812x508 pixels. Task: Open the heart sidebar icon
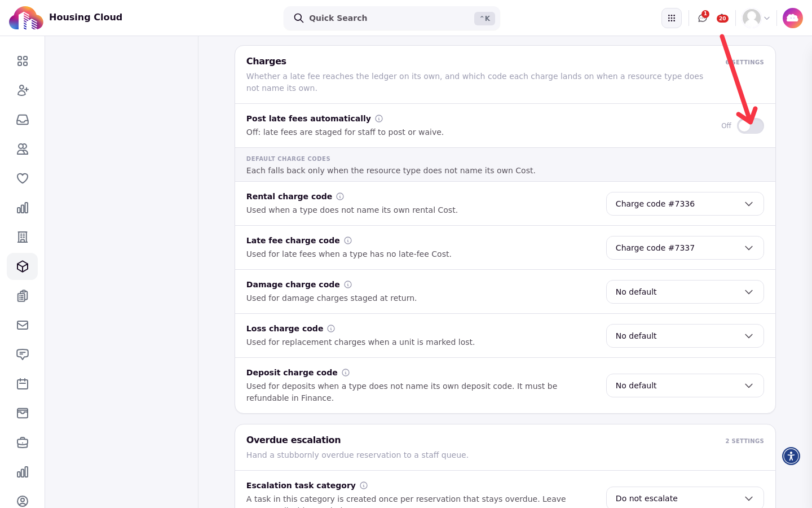click(x=23, y=178)
